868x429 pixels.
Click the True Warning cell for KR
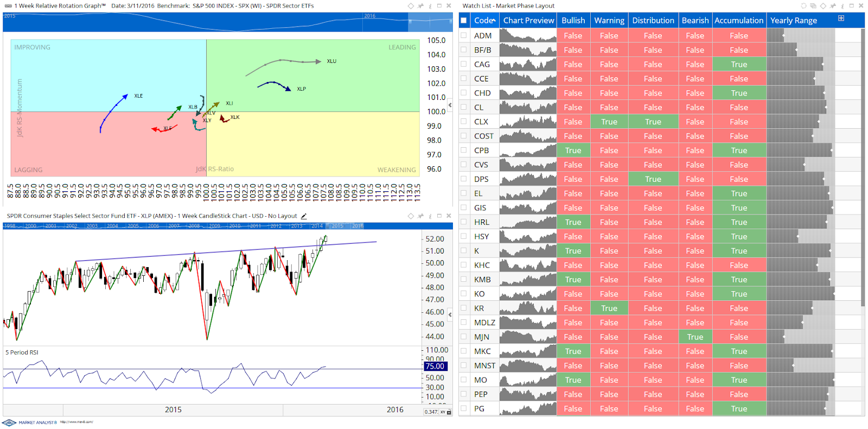coord(609,308)
